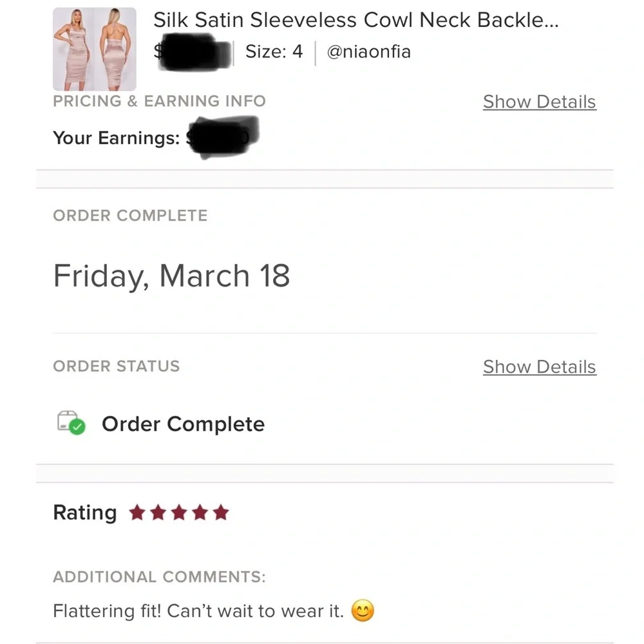This screenshot has height=644, width=644.
Task: Click the Size: 4 label
Action: coord(274,52)
